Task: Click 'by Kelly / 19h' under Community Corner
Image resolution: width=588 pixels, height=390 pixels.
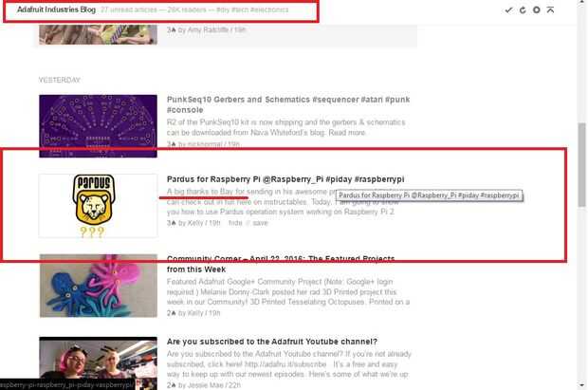Action: click(x=199, y=313)
